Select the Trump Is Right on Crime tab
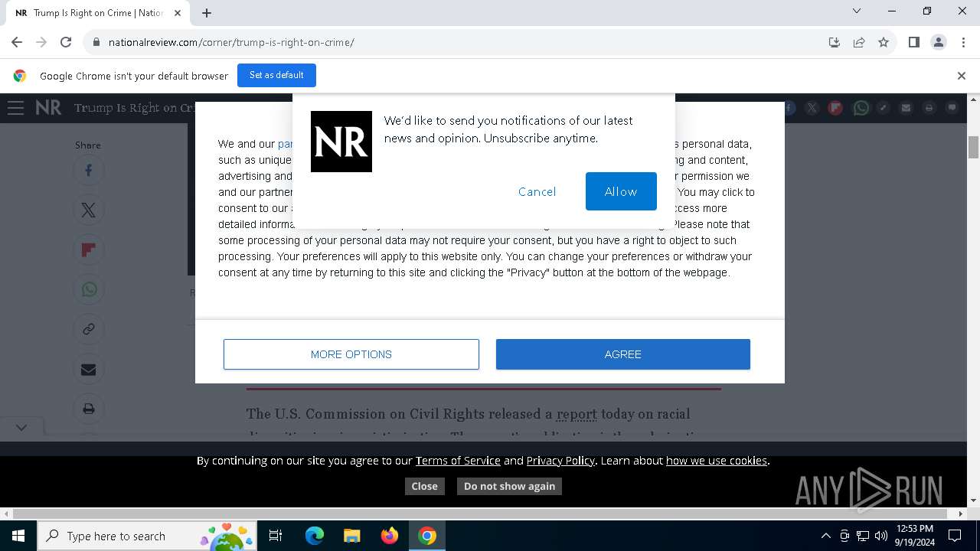 (x=99, y=12)
